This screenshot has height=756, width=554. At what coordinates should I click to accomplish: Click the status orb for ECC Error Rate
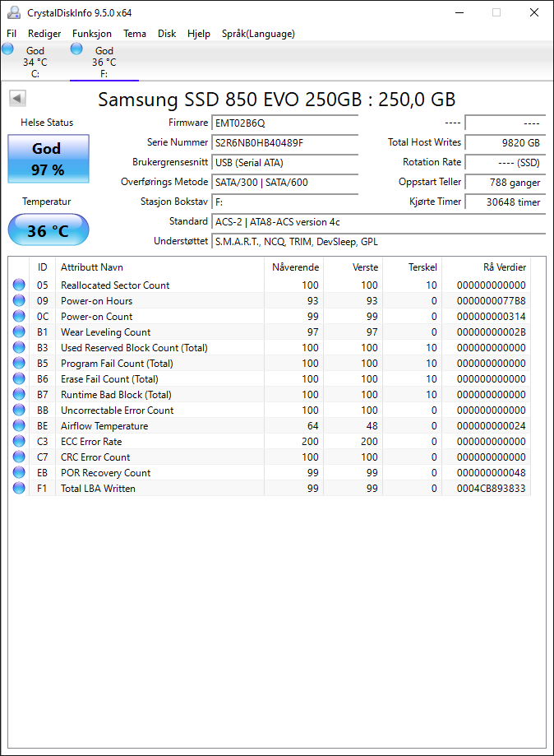point(19,441)
